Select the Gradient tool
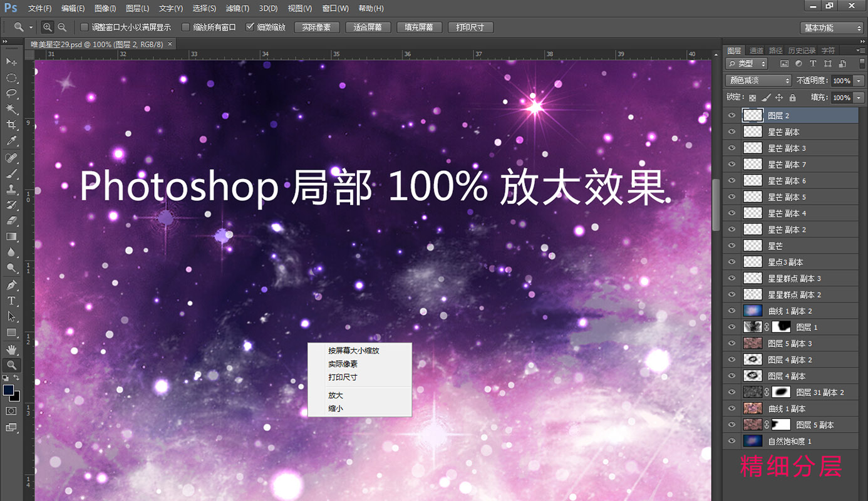The width and height of the screenshot is (868, 501). coord(11,236)
